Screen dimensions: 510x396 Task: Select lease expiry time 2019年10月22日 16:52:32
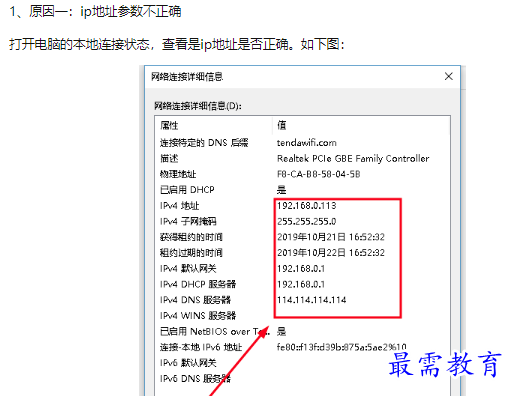point(331,253)
